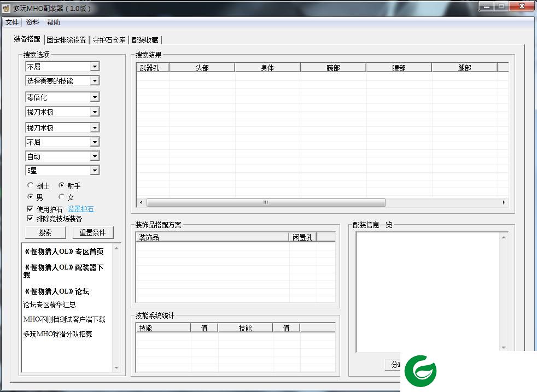This screenshot has height=392, width=537.
Task: Open 论坛专区精华汇总 link
Action: [x=49, y=305]
